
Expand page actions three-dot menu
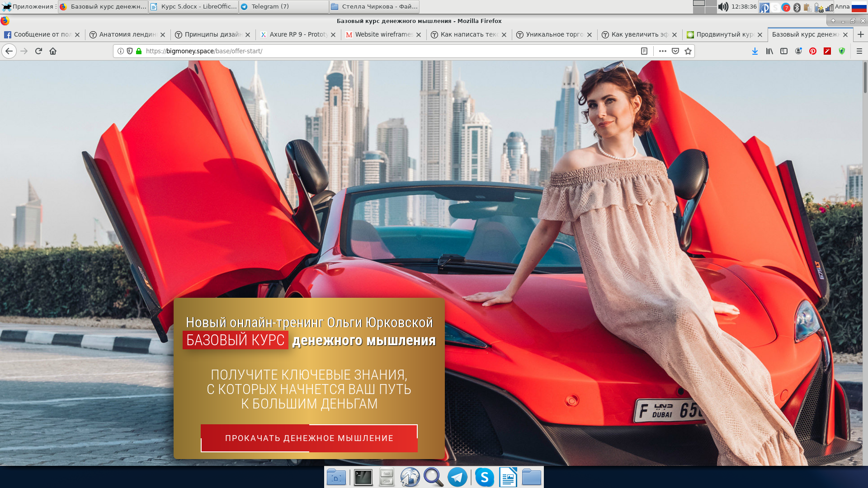coord(663,51)
